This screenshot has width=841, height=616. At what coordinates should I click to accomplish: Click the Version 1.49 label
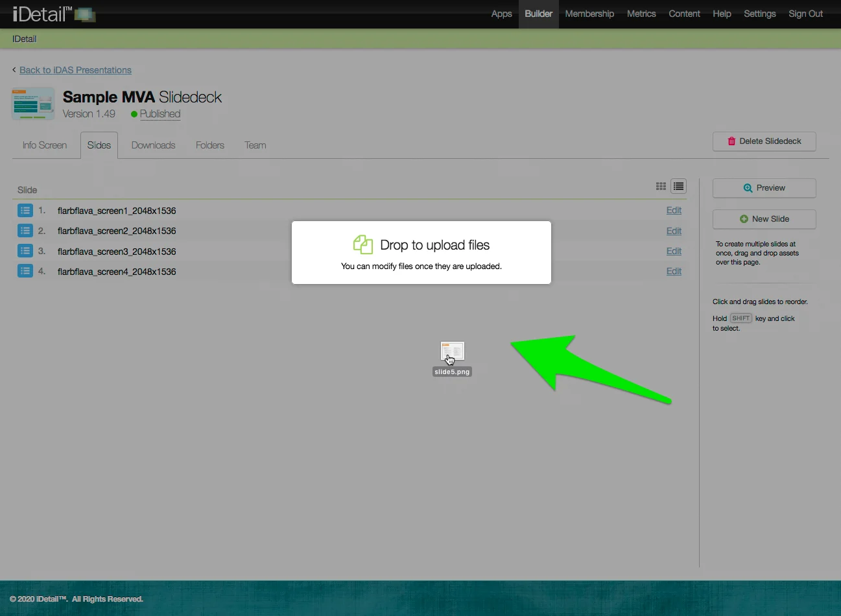[x=89, y=114]
